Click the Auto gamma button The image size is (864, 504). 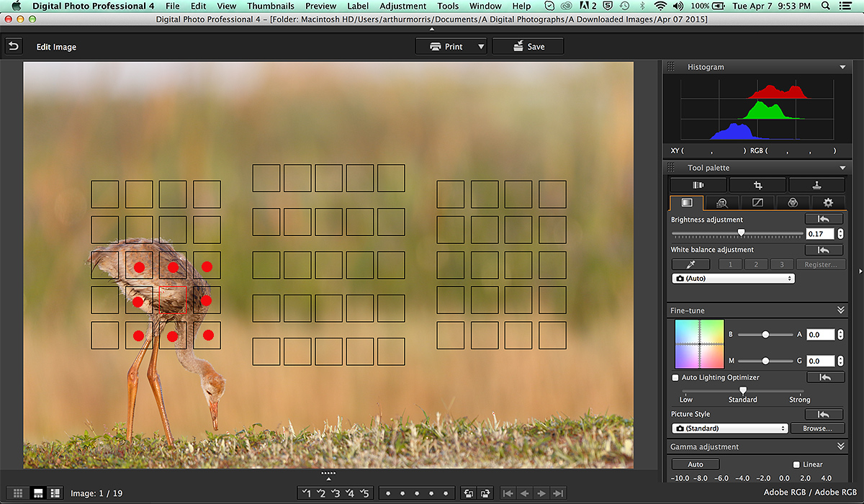coord(696,464)
